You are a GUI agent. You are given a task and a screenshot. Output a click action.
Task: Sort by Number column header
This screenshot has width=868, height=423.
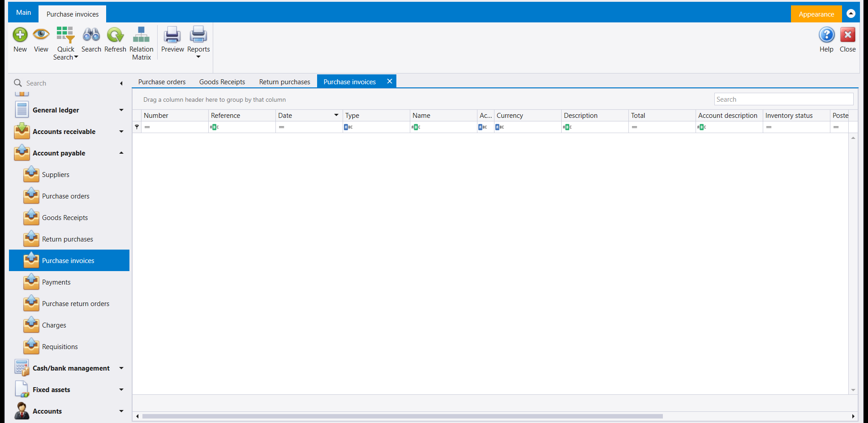point(175,116)
